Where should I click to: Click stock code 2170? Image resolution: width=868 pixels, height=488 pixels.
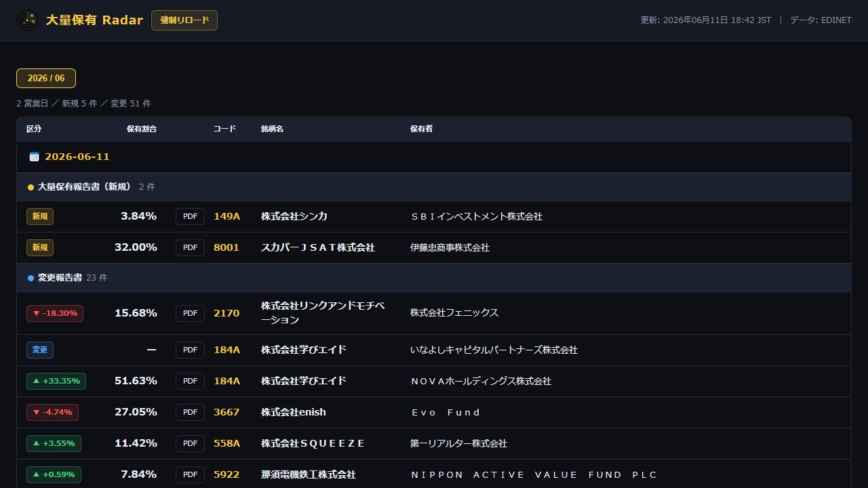(x=226, y=313)
